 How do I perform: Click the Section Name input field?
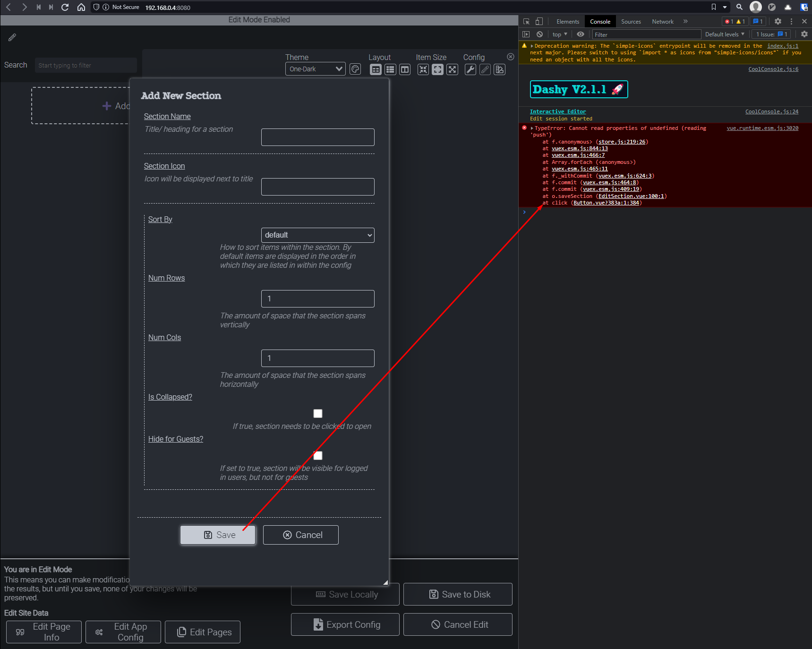click(317, 137)
